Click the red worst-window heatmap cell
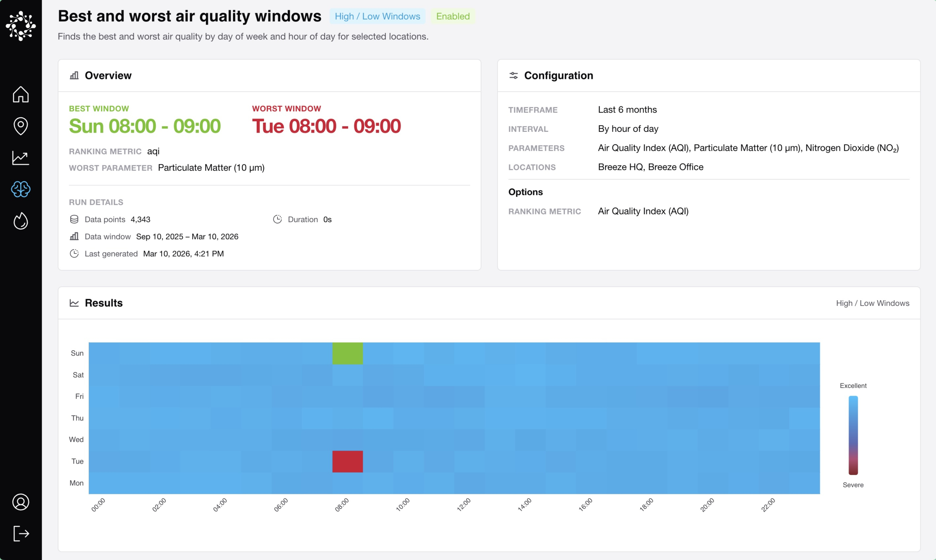936x560 pixels. click(347, 461)
